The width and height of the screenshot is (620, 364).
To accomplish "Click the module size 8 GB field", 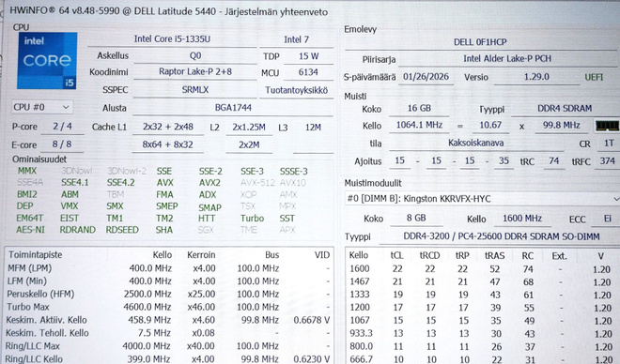I will click(416, 219).
